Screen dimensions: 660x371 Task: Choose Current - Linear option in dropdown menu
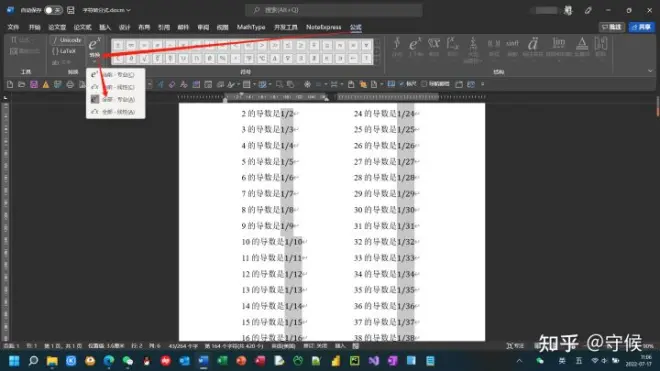point(115,87)
